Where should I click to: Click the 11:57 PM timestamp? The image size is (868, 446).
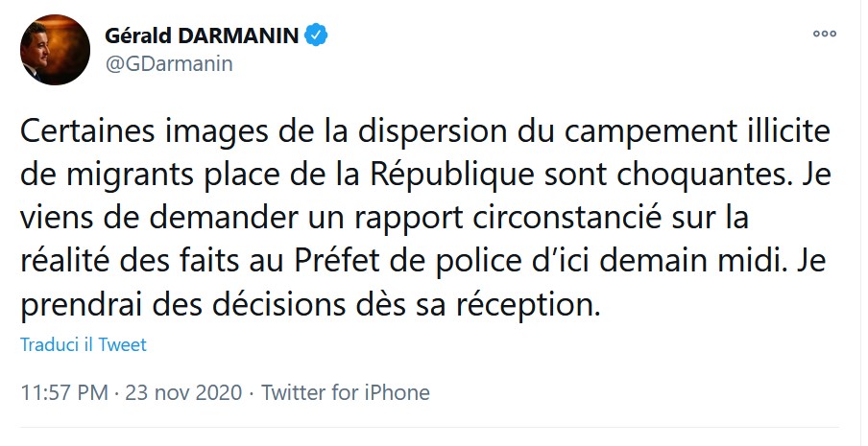(63, 392)
